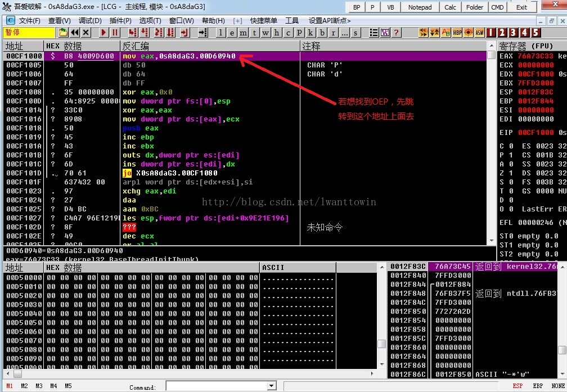Click the disassembly pane vertical scrollbar thumb
This screenshot has width=567, height=392.
click(x=492, y=55)
